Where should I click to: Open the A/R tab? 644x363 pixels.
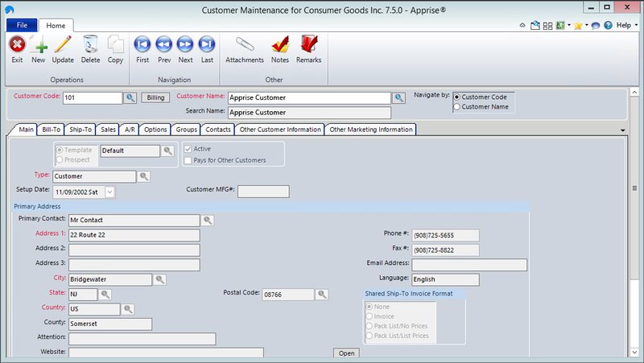coord(130,130)
